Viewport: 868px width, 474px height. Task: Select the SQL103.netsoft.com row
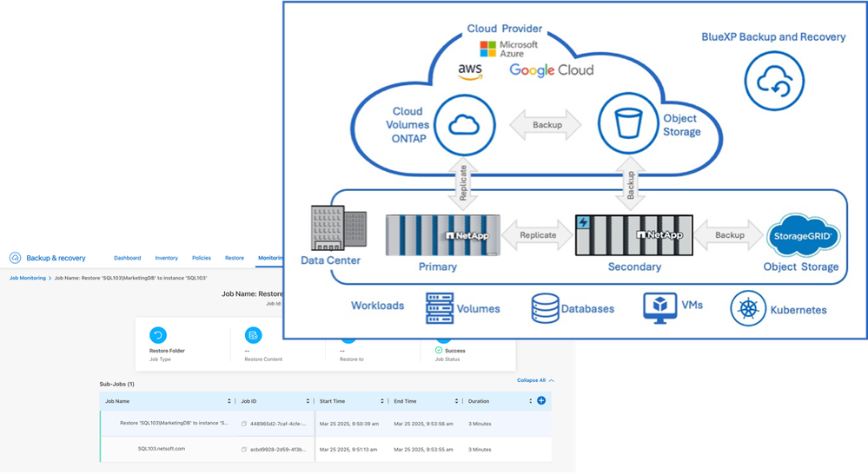326,450
